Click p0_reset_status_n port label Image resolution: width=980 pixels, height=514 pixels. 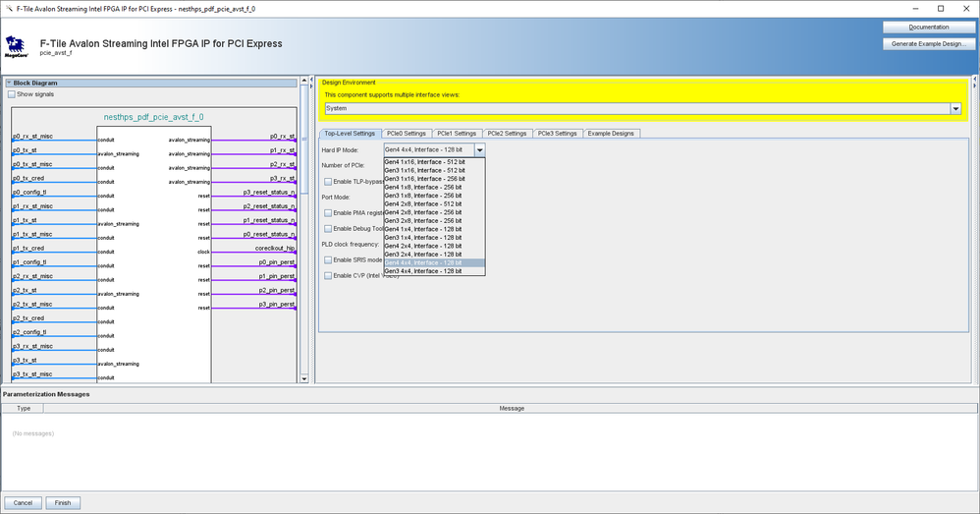269,234
